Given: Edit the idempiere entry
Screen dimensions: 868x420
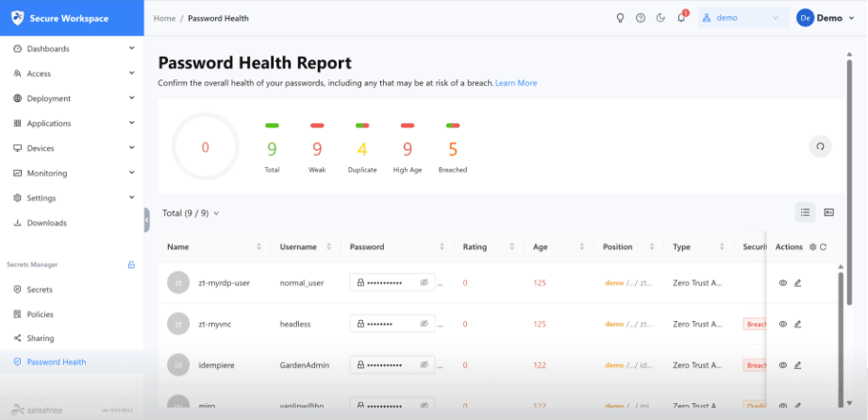Looking at the screenshot, I should tap(797, 365).
